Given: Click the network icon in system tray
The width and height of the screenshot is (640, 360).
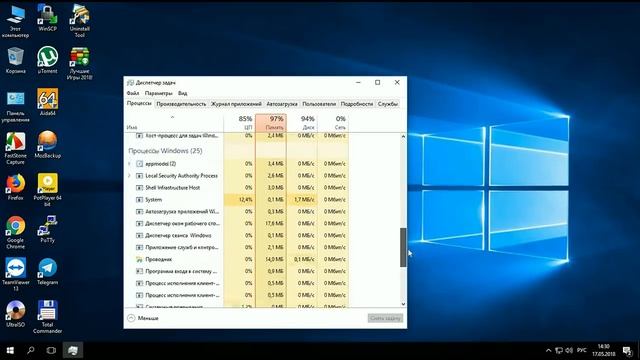Looking at the screenshot, I should point(559,350).
